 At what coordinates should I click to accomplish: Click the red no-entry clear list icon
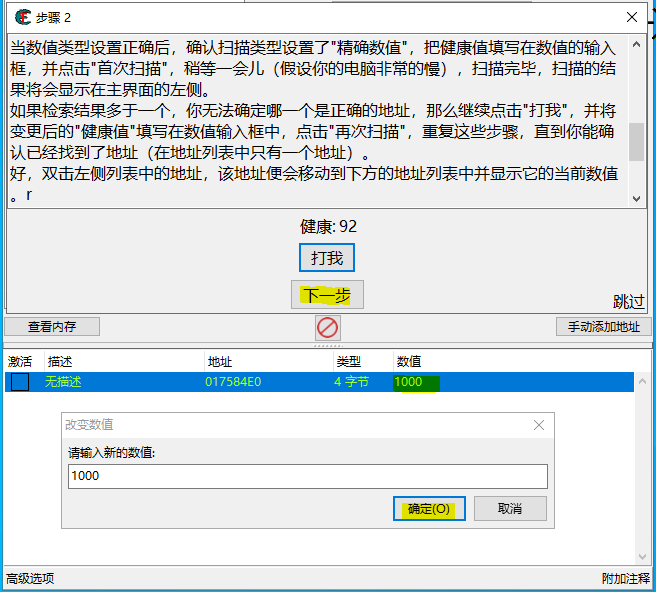point(328,327)
